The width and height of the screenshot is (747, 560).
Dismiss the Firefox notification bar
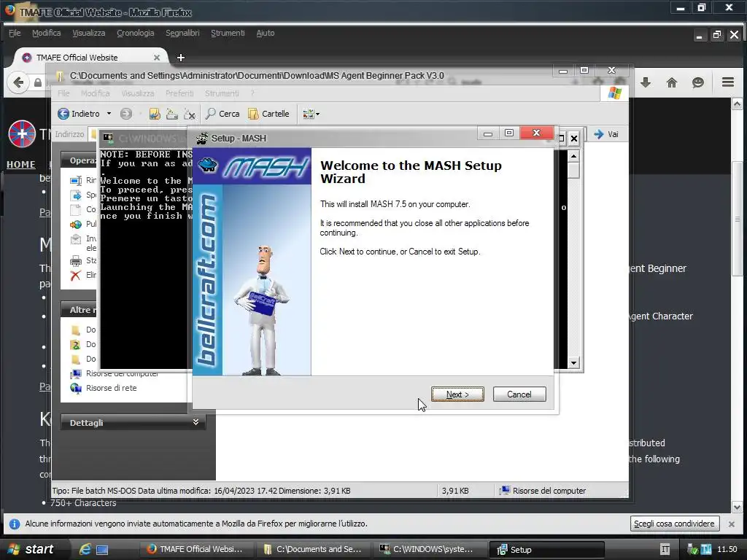pos(731,524)
